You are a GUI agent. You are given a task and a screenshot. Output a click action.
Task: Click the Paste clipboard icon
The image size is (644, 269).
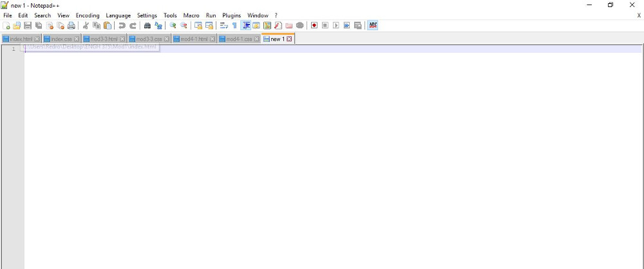108,26
